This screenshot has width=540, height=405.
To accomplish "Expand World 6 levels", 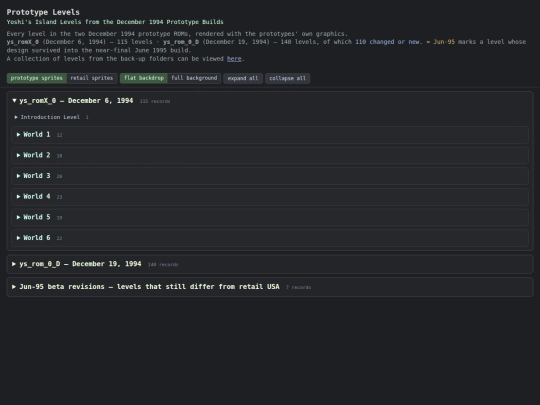I will (270, 238).
